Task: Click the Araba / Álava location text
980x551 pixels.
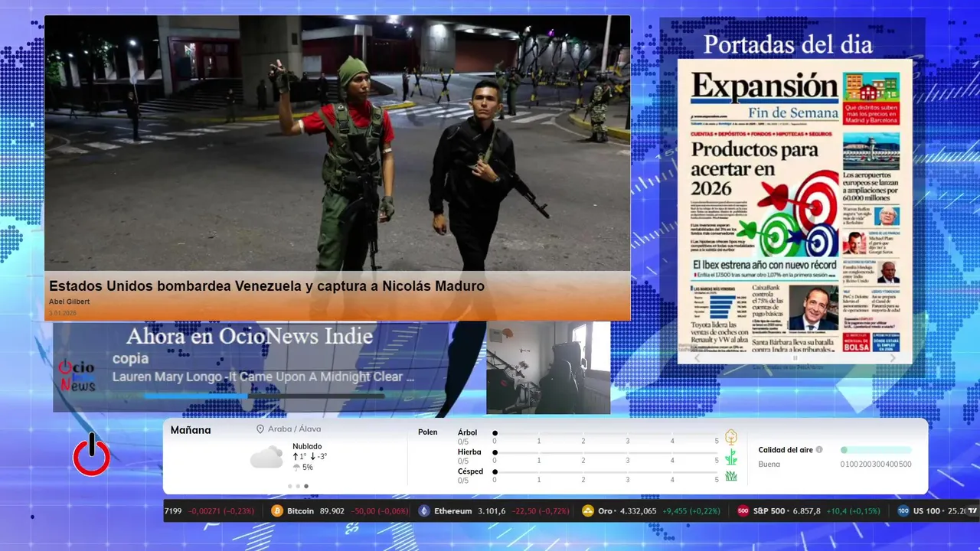Action: pos(294,429)
